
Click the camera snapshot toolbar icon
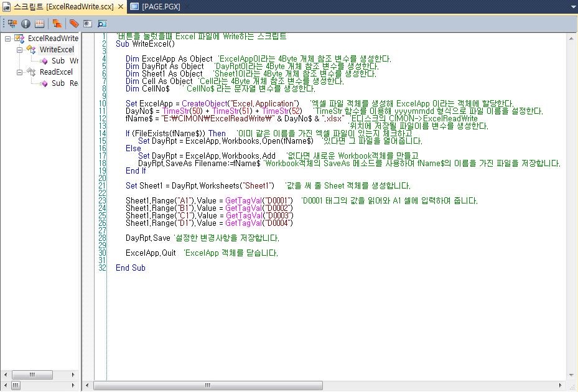87,24
